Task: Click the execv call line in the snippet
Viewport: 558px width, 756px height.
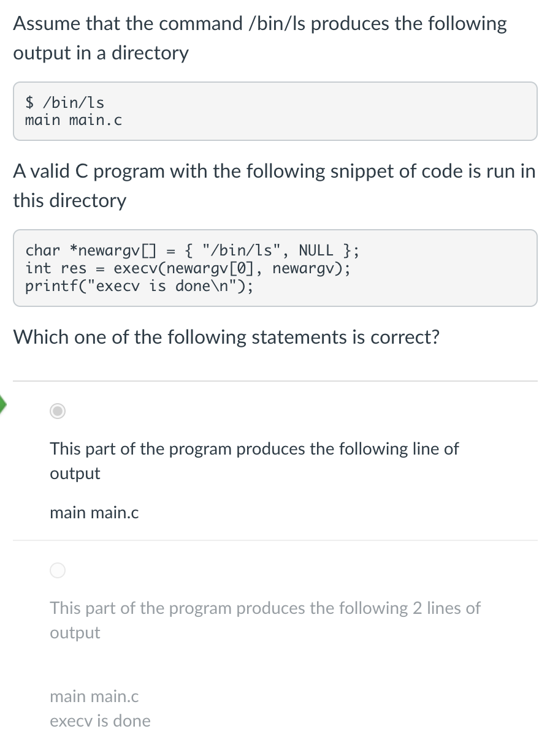Action: click(188, 268)
